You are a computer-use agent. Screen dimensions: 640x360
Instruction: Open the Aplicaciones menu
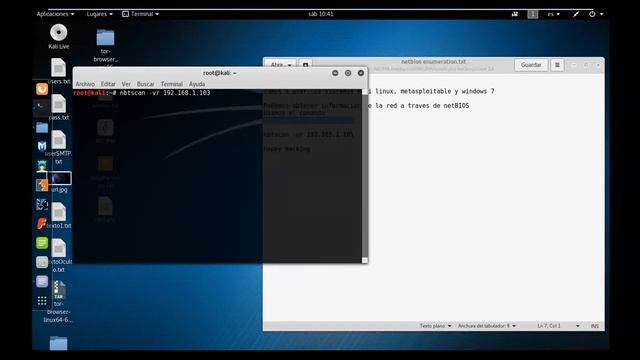pos(56,14)
